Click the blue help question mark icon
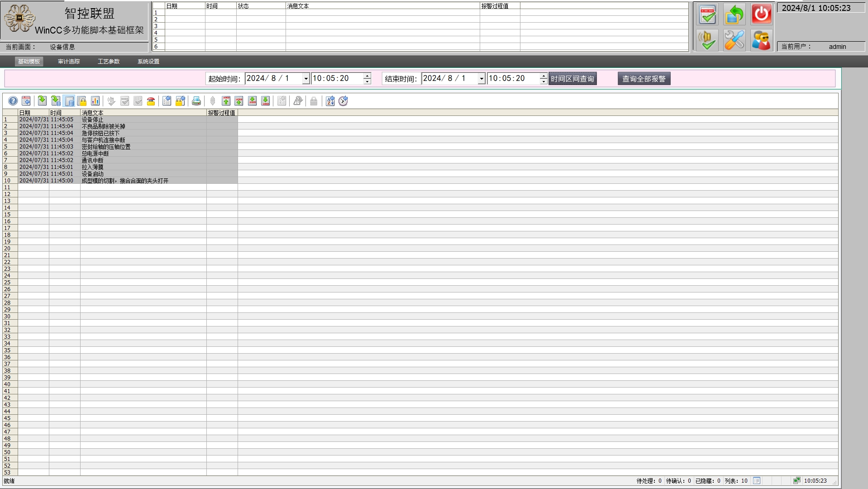The width and height of the screenshot is (868, 489). click(13, 101)
